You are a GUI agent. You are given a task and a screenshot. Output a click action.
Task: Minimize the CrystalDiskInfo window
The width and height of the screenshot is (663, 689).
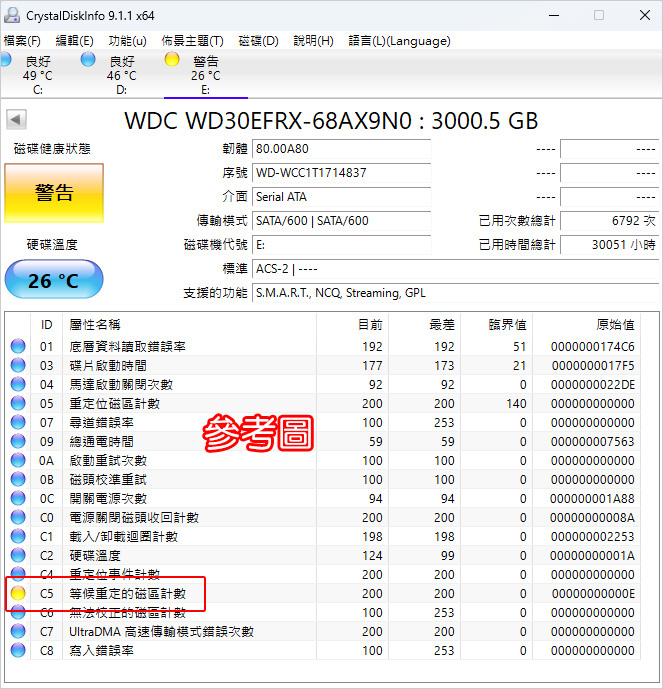click(x=554, y=15)
